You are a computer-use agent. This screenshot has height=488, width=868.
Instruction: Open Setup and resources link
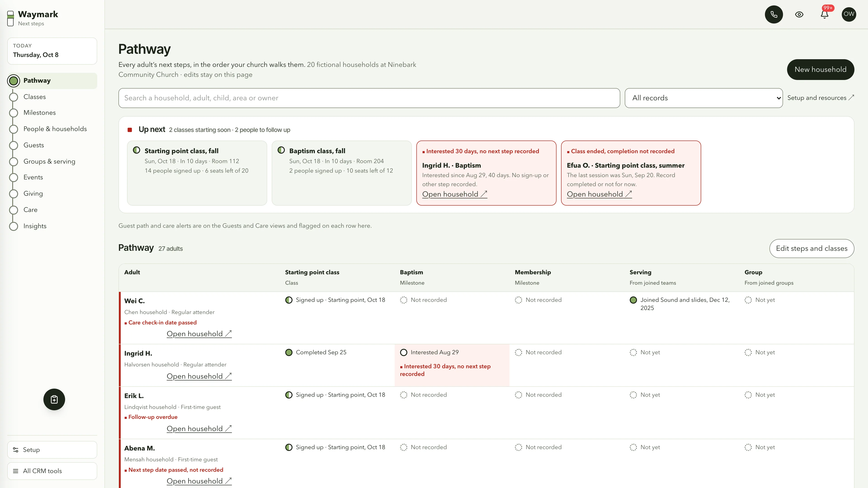click(x=821, y=98)
